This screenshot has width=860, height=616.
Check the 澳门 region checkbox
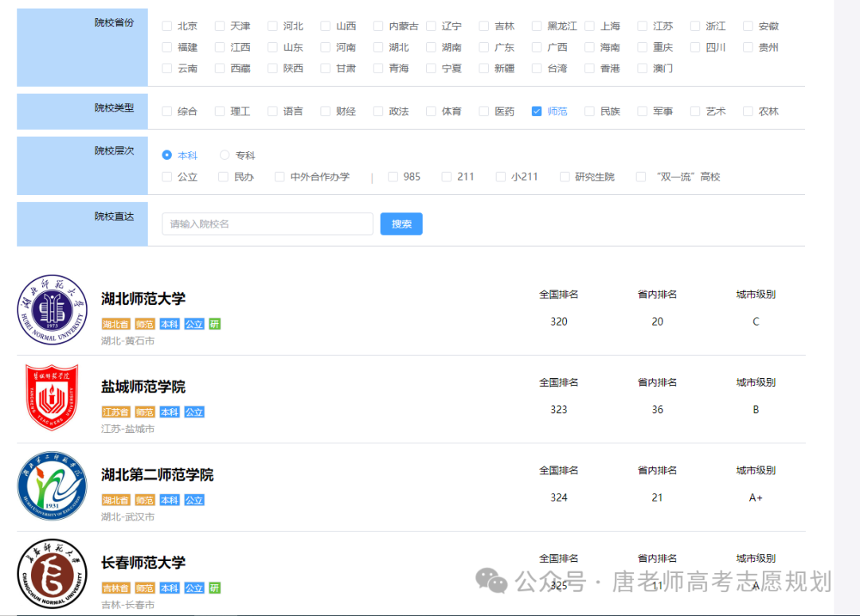[643, 68]
